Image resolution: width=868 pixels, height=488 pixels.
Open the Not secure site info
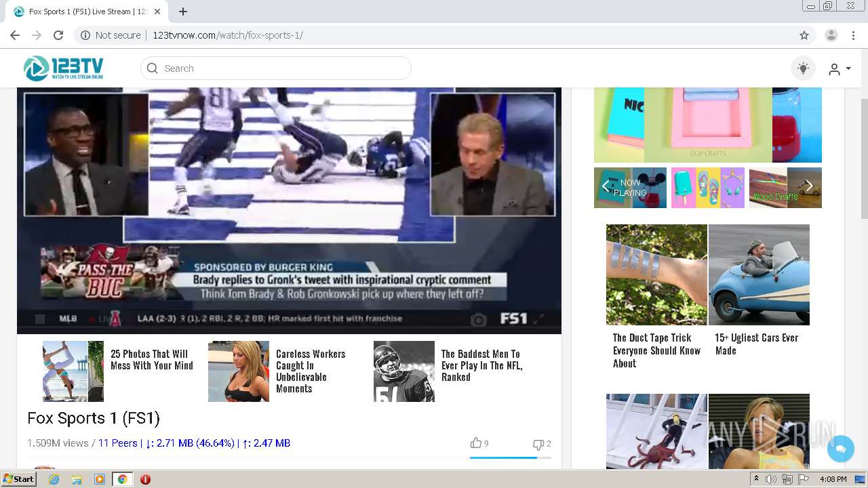point(111,35)
